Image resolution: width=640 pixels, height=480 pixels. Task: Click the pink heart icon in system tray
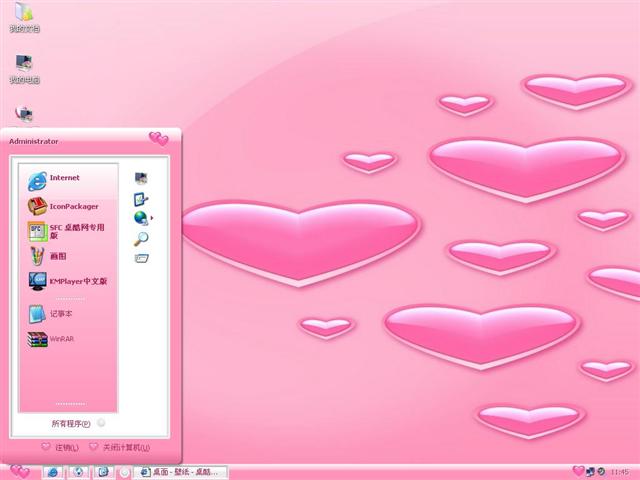(578, 471)
